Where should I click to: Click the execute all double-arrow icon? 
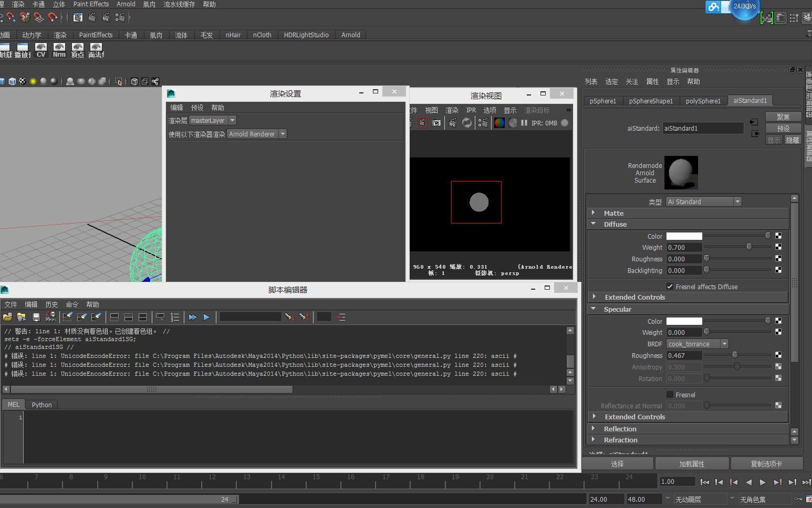click(x=193, y=317)
